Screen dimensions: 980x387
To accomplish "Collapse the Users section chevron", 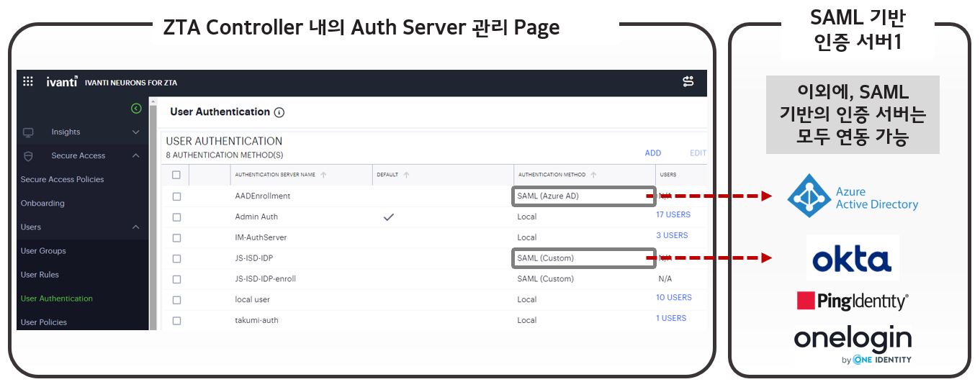I will pos(136,227).
